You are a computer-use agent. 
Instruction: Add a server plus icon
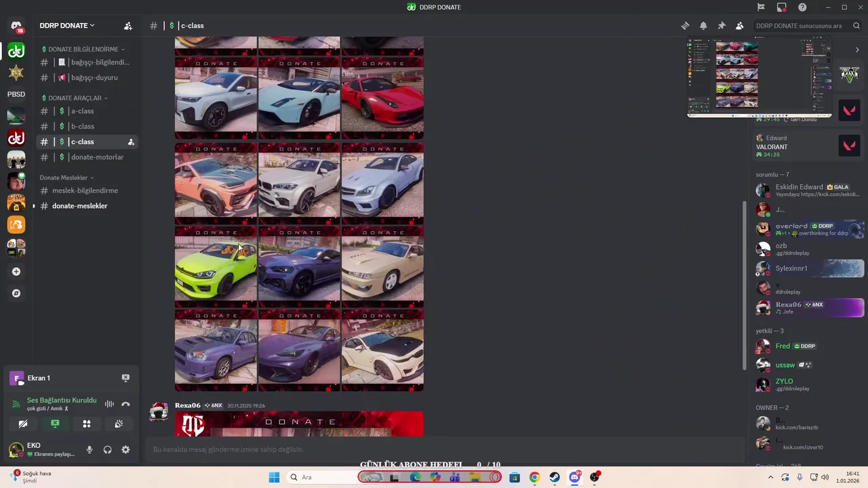(x=16, y=272)
